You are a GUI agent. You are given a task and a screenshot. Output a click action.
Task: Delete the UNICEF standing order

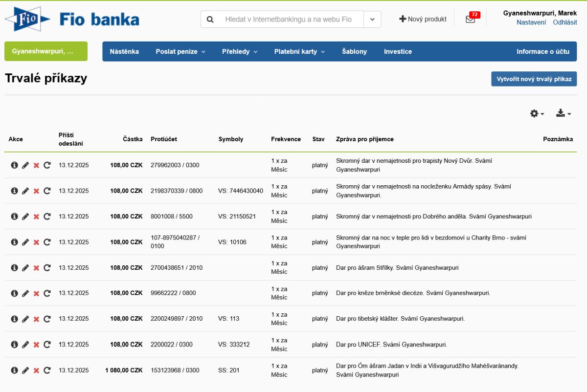pos(36,345)
